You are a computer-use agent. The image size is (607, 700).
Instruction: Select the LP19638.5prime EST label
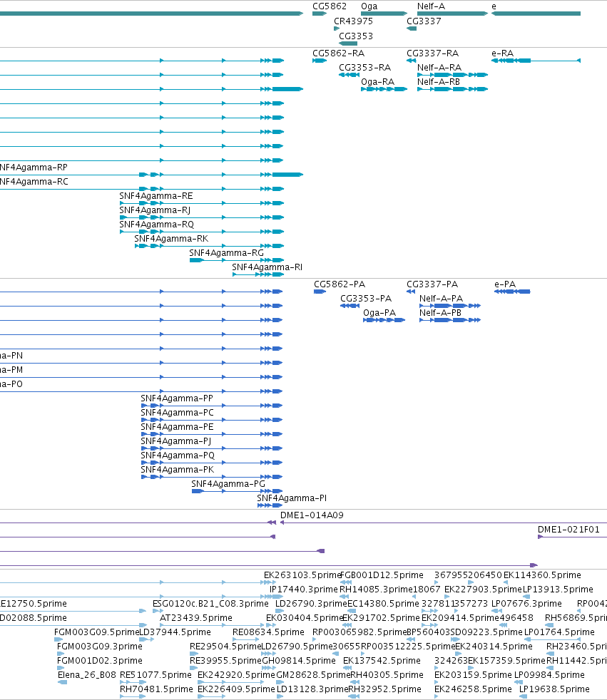(554, 690)
